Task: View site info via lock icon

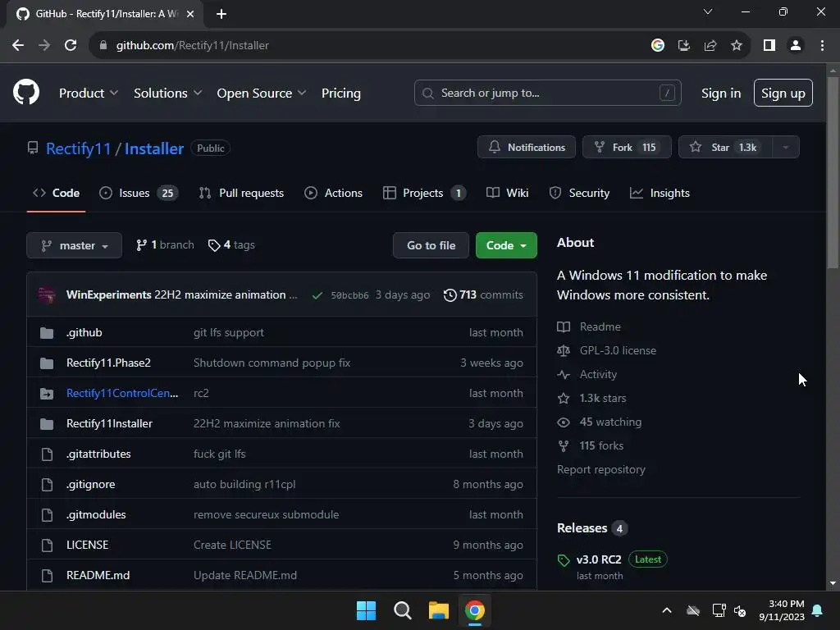Action: point(103,46)
